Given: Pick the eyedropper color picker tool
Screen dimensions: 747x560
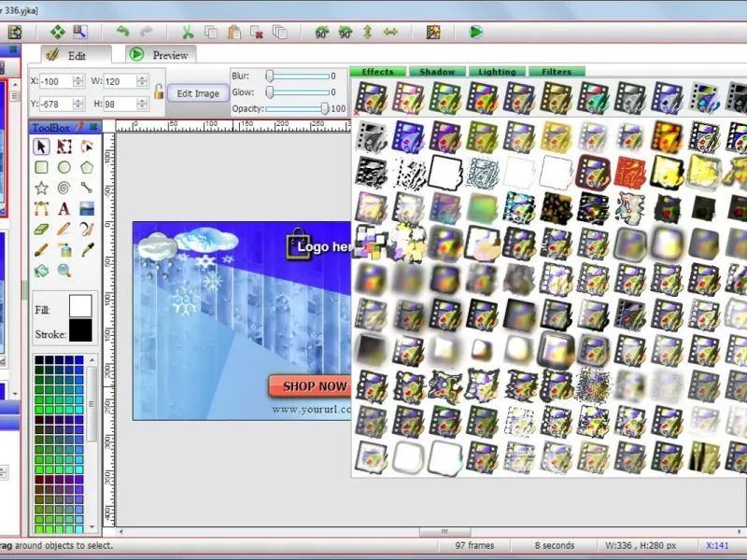Looking at the screenshot, I should (x=88, y=249).
